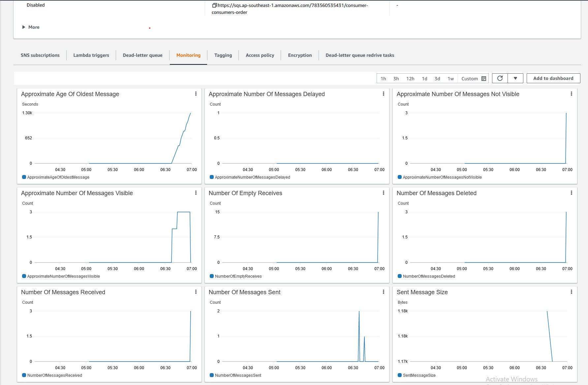Open options menu for Number Of Empty Receives

click(x=384, y=193)
